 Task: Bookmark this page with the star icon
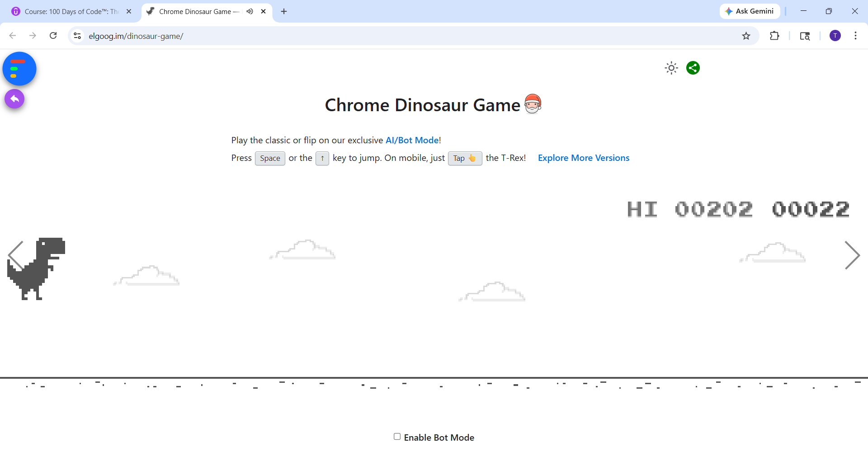pos(746,36)
